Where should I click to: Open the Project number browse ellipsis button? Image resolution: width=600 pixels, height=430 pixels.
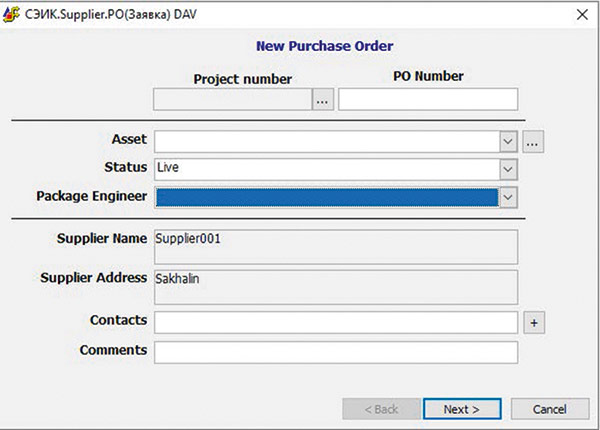(322, 99)
